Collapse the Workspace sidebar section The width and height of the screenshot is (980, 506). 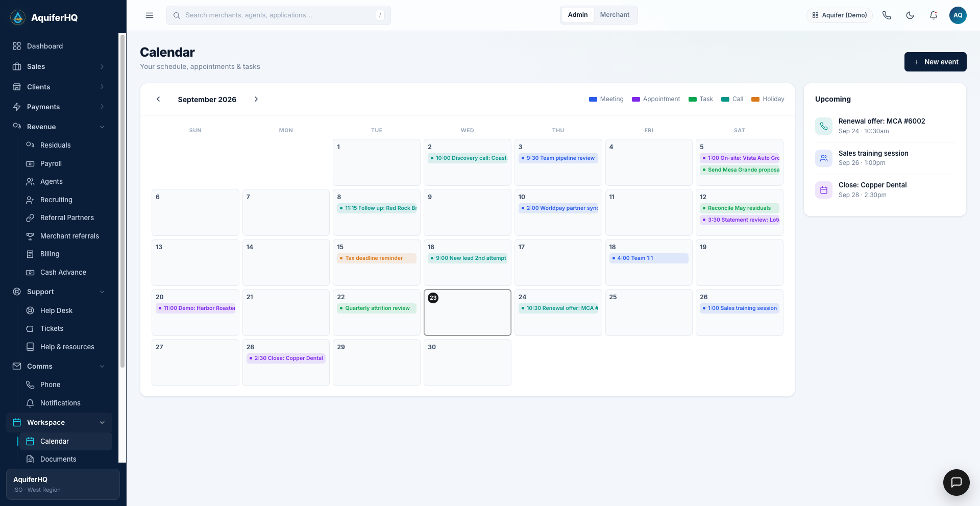tap(59, 422)
